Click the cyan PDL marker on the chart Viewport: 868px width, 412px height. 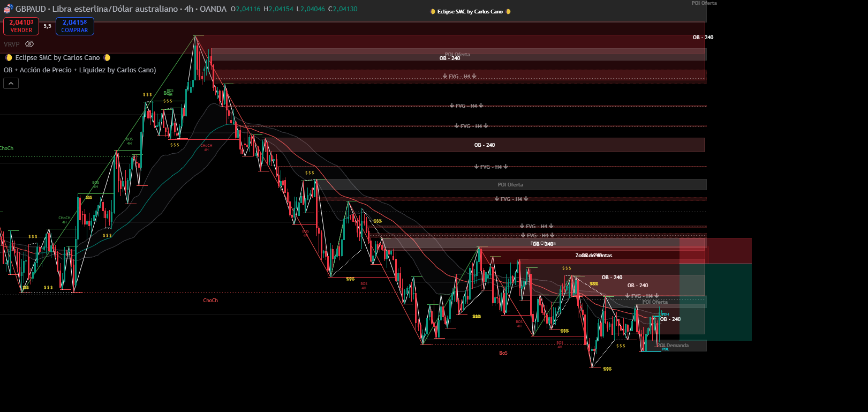[665, 349]
